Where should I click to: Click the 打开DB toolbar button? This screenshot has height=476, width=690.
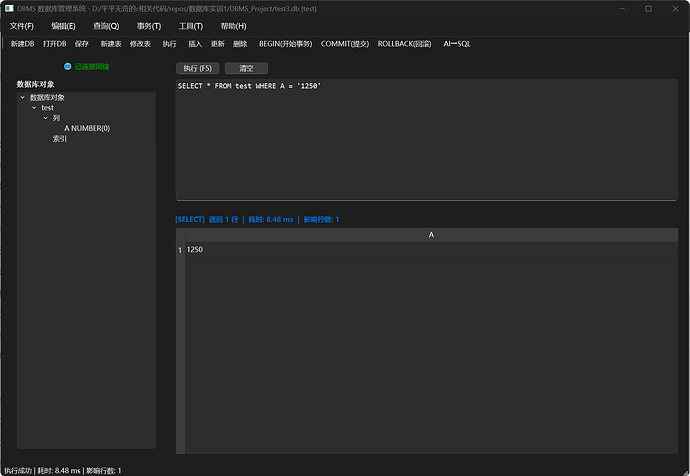55,44
